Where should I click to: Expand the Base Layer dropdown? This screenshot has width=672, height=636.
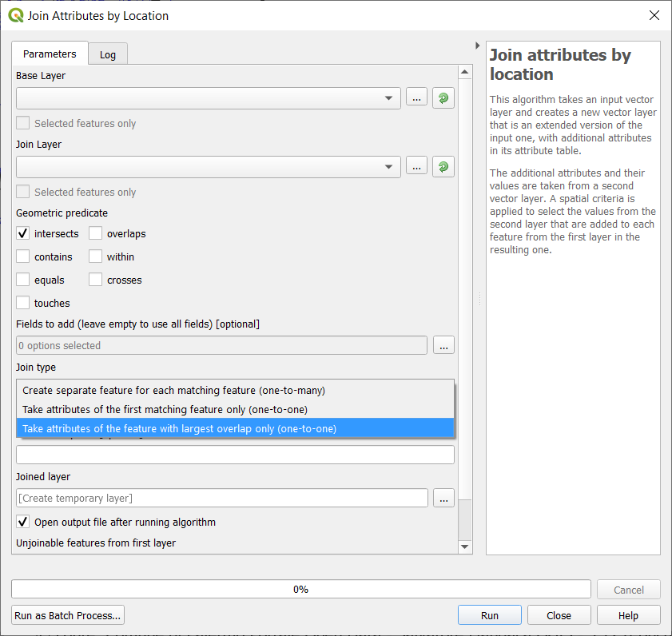[389, 98]
